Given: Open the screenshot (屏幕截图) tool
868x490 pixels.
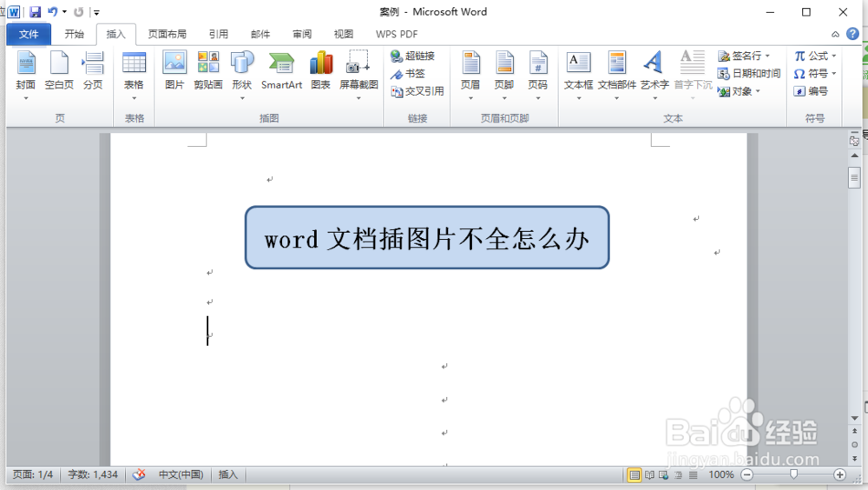Looking at the screenshot, I should coord(358,75).
